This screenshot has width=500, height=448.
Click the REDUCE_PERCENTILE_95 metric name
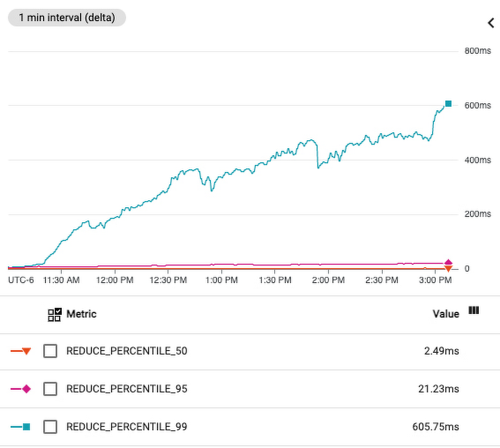point(126,389)
